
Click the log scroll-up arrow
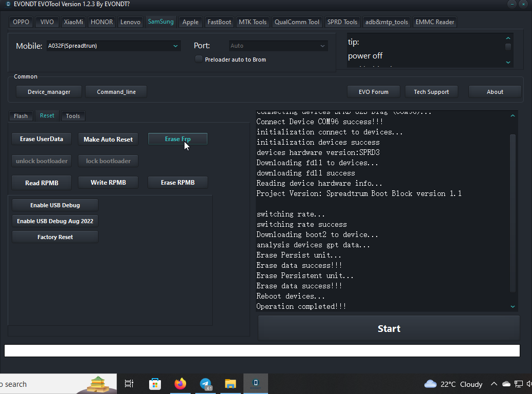coord(513,116)
